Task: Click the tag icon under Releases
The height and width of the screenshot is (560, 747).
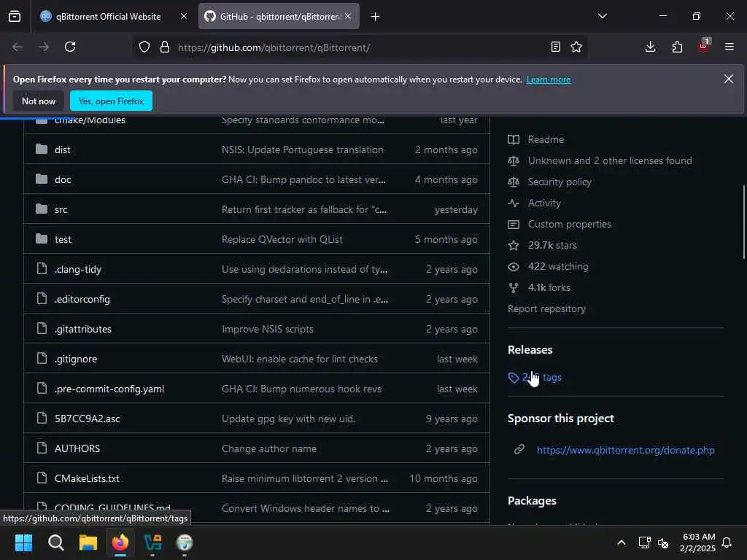Action: coord(514,378)
